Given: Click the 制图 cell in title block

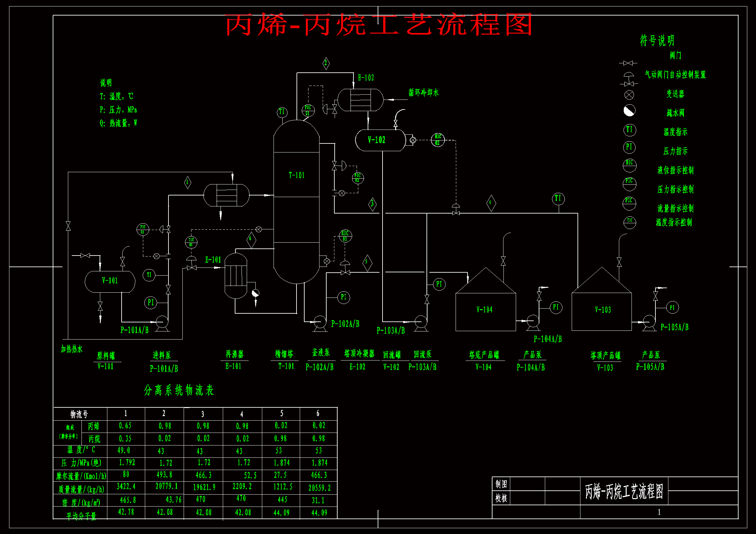Looking at the screenshot, I should 501,484.
